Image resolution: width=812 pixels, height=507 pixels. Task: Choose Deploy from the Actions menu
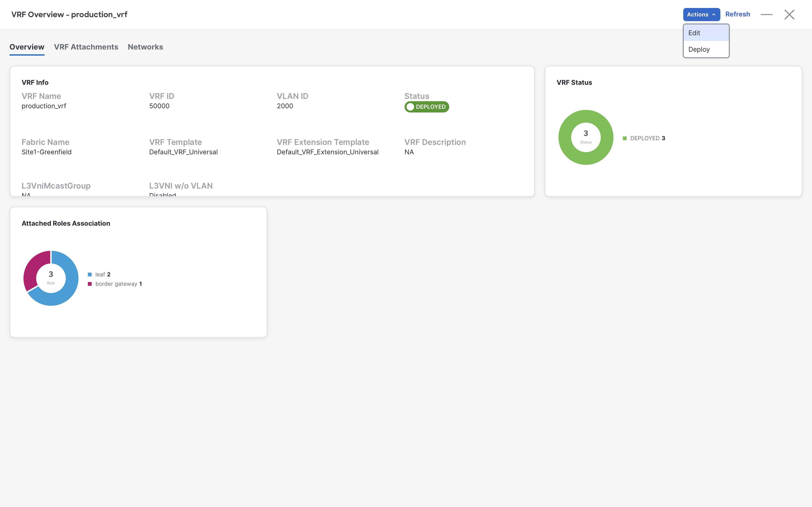click(x=706, y=49)
